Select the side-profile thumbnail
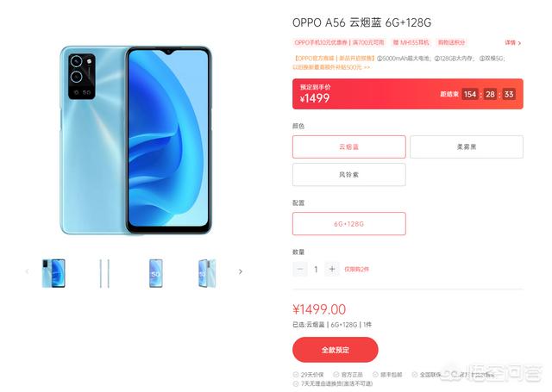The height and width of the screenshot is (392, 552). 104,273
